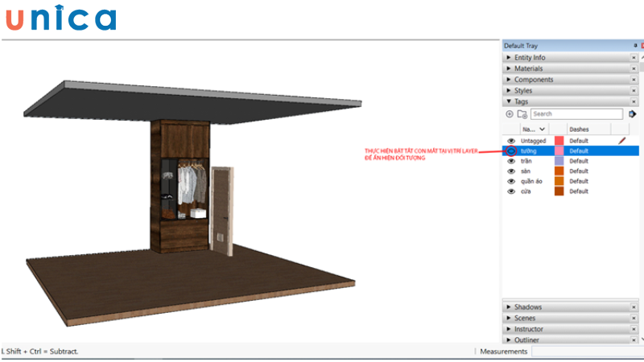Close the Entity Info panel
Screen dimensions: 644x362
[x=634, y=57]
